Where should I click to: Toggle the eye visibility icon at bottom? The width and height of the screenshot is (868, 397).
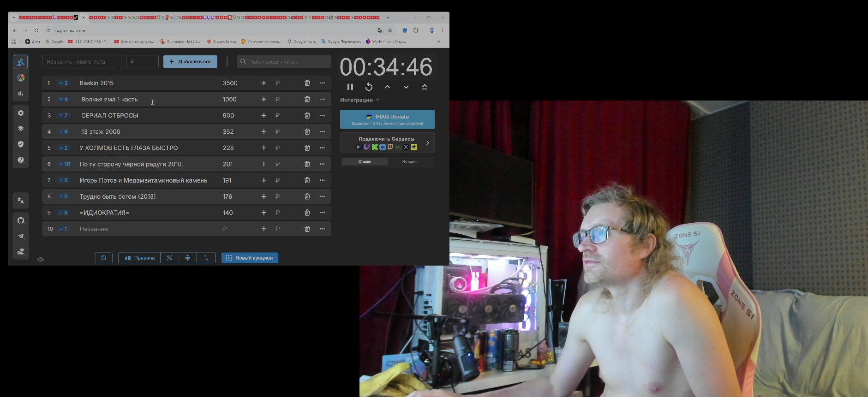[41, 260]
